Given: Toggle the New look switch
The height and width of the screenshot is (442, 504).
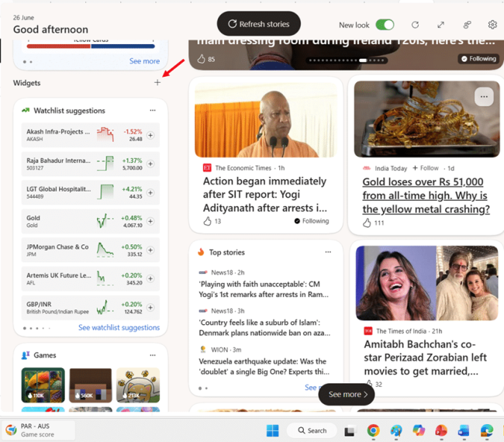Looking at the screenshot, I should pyautogui.click(x=385, y=25).
